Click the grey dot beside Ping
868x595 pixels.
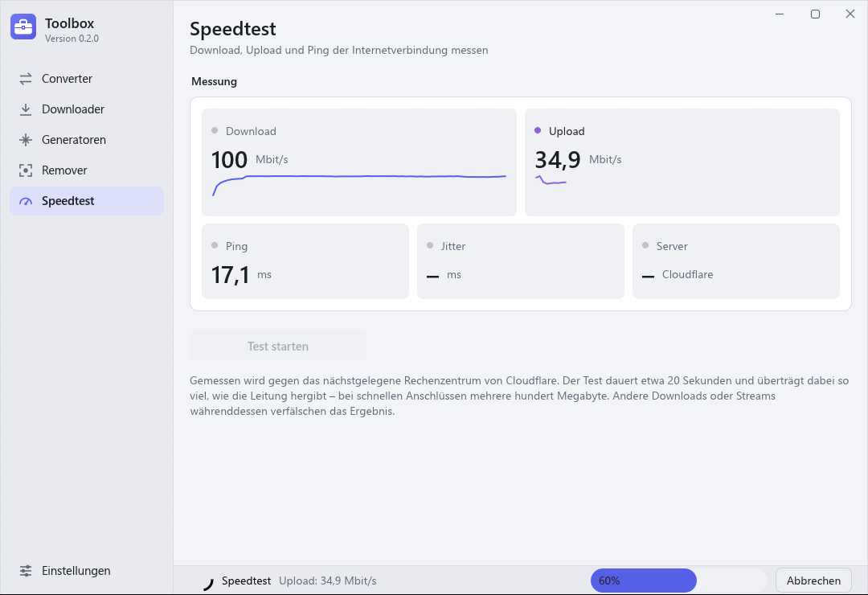[x=215, y=245]
